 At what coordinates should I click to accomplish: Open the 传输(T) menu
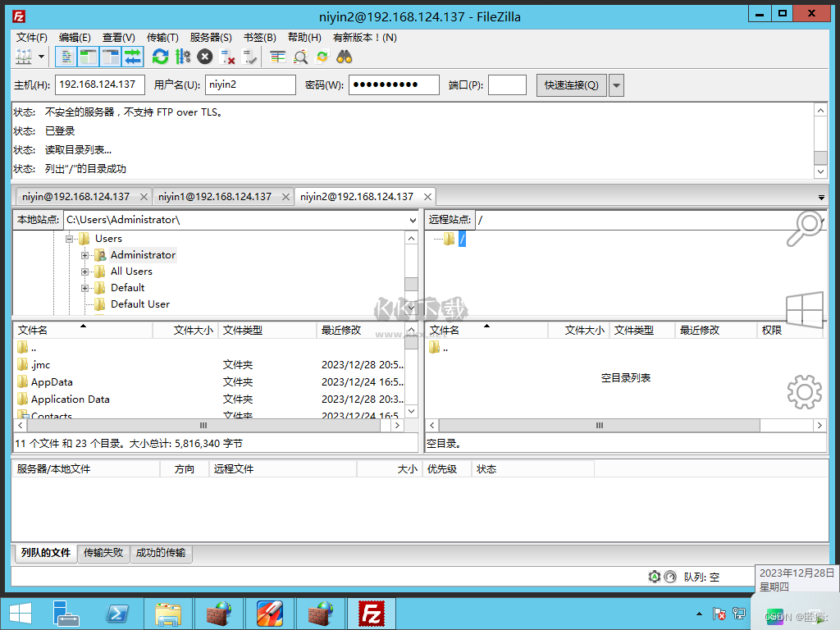[162, 38]
